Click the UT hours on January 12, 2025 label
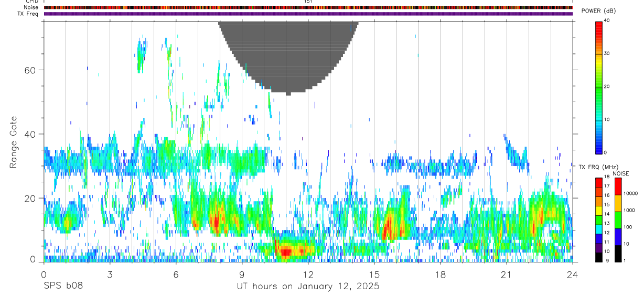 308,287
